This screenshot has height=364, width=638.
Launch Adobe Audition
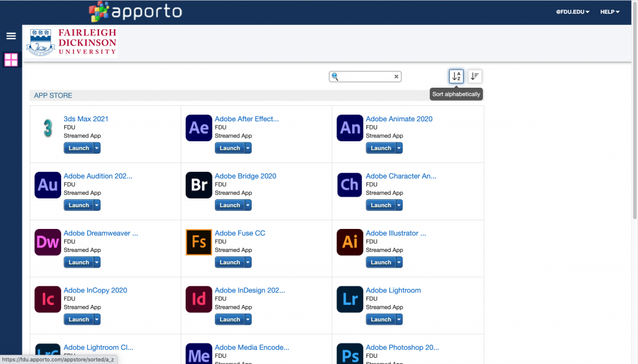tap(79, 205)
